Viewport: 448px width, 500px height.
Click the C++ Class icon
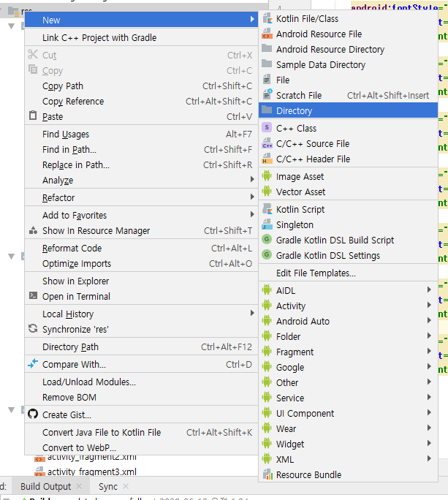click(x=267, y=127)
